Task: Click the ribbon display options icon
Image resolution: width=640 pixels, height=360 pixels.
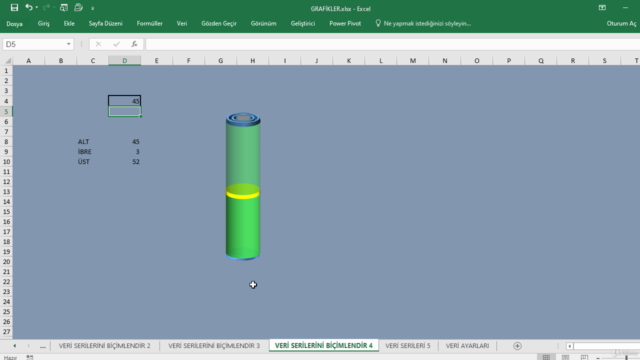Action: tap(602, 7)
